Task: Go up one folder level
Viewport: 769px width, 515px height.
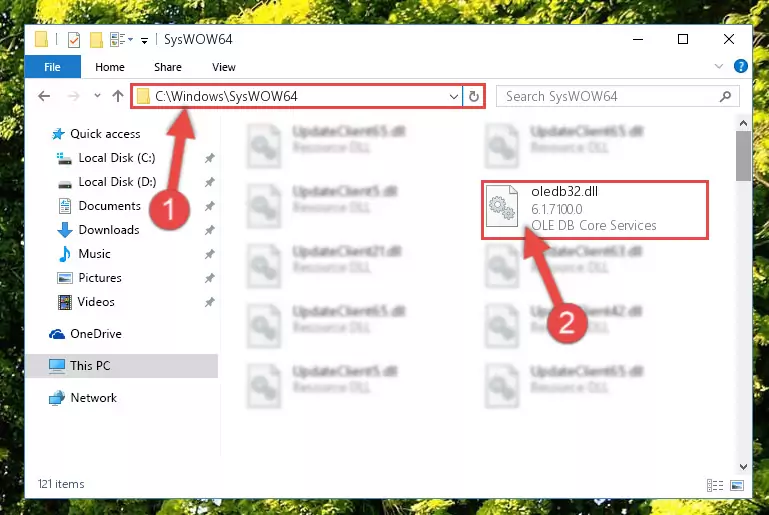Action: [x=118, y=96]
